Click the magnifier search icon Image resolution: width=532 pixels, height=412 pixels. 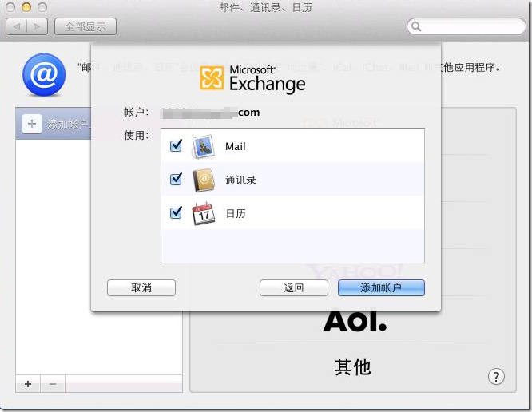click(416, 26)
